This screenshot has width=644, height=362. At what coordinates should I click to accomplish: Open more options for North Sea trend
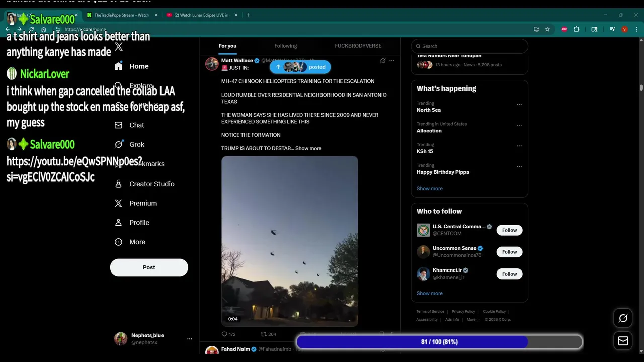point(519,105)
